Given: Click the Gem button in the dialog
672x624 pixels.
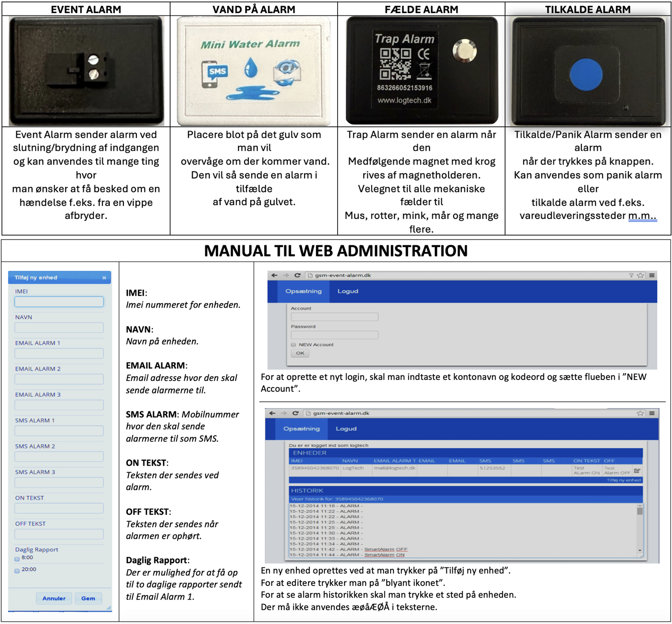Looking at the screenshot, I should click(88, 598).
